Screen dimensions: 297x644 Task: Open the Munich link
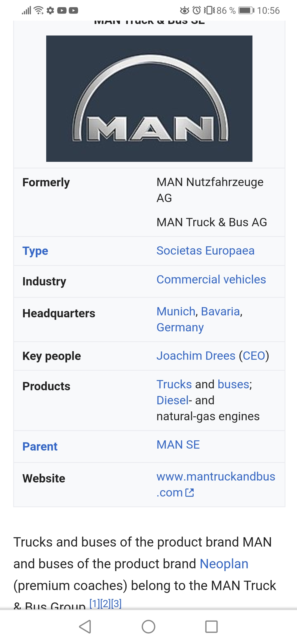coord(176,312)
